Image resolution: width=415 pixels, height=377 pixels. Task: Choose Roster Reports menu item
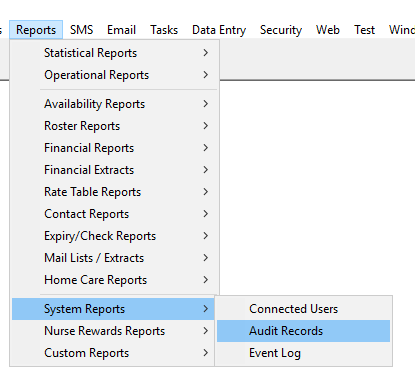(115, 126)
